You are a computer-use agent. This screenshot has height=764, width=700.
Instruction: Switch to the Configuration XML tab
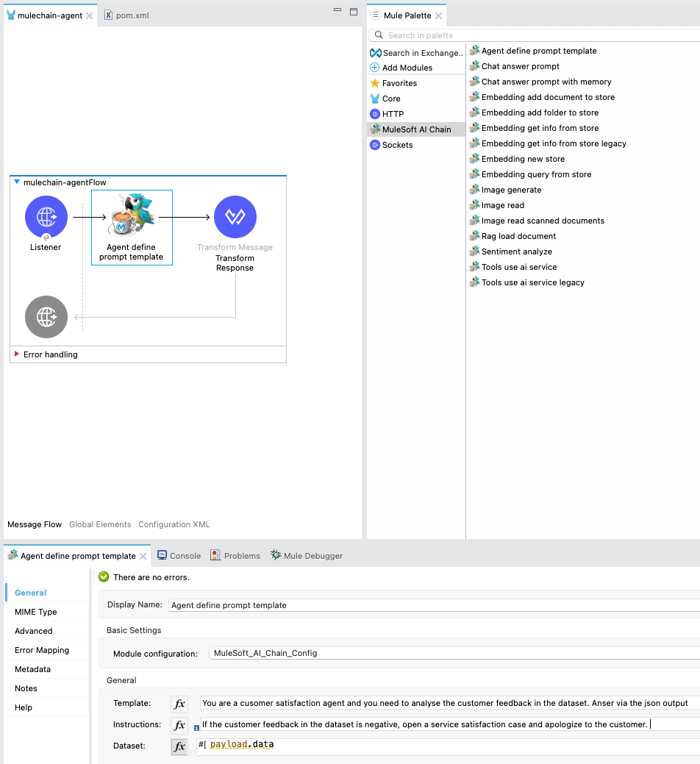pyautogui.click(x=174, y=524)
